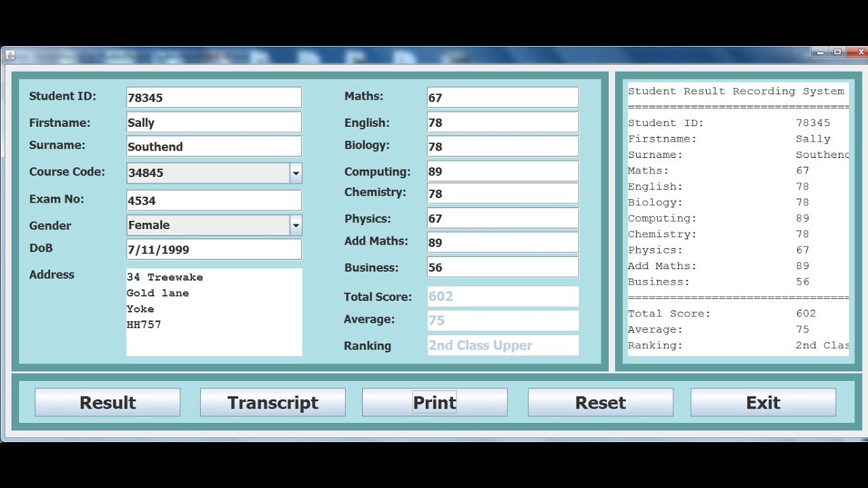Click the Gender combo box value Female
The width and height of the screenshot is (868, 488).
(208, 225)
